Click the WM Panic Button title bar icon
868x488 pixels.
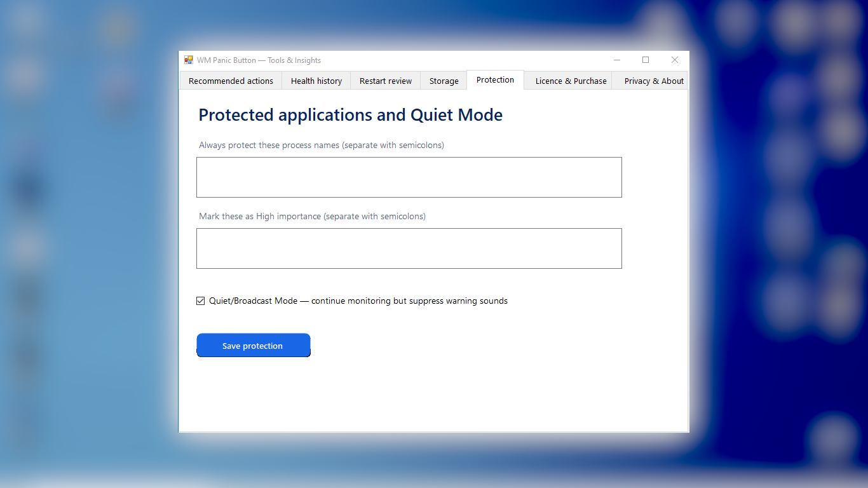[189, 60]
